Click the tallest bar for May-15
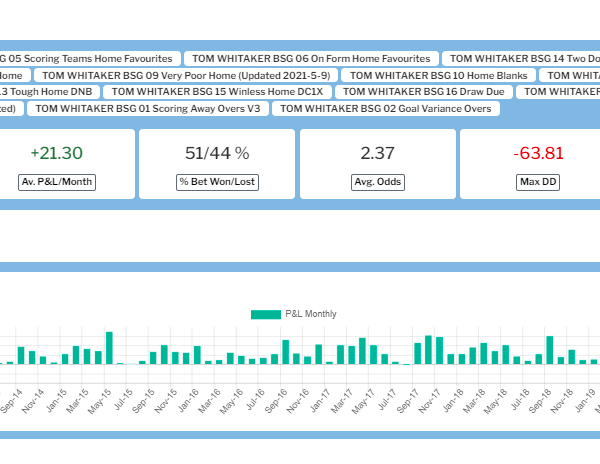The width and height of the screenshot is (600, 464). (109, 348)
